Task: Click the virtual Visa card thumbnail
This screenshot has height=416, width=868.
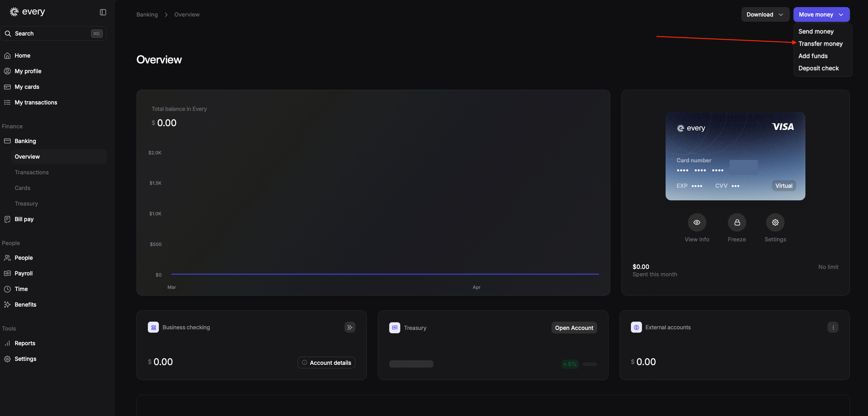Action: [x=735, y=156]
